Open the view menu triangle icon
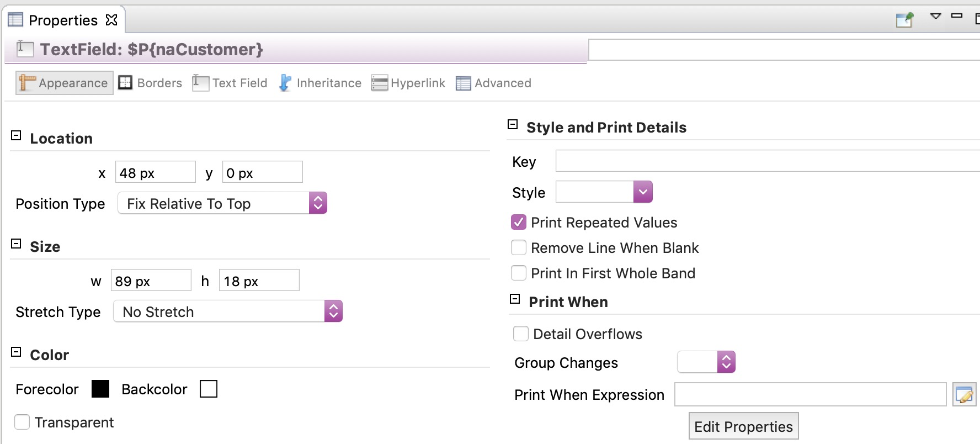This screenshot has width=980, height=444. [935, 16]
